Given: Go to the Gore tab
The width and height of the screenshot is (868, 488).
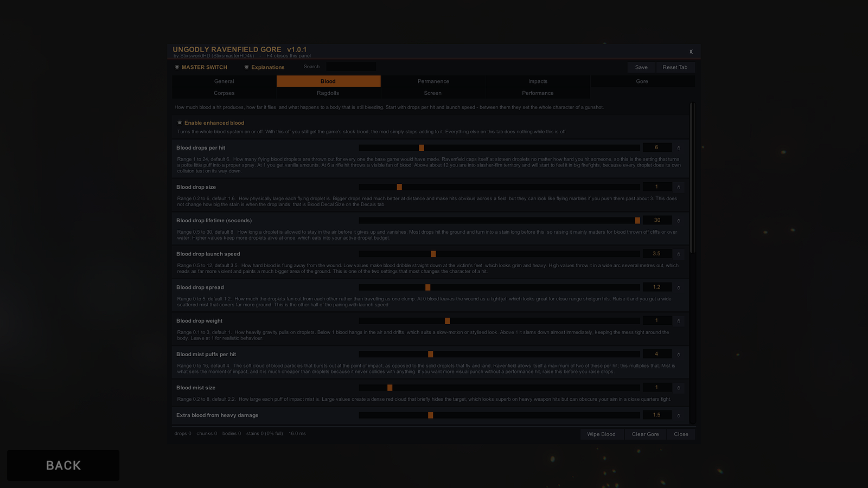Looking at the screenshot, I should click(x=642, y=81).
